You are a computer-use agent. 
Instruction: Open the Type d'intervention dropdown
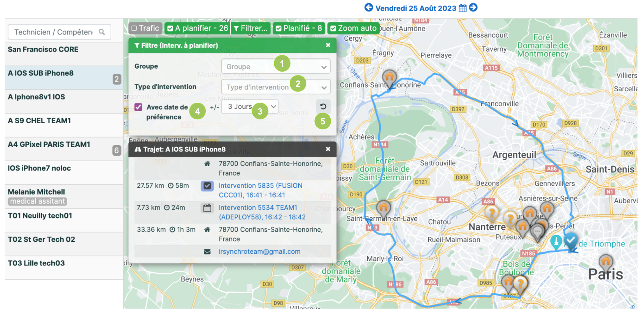(276, 87)
